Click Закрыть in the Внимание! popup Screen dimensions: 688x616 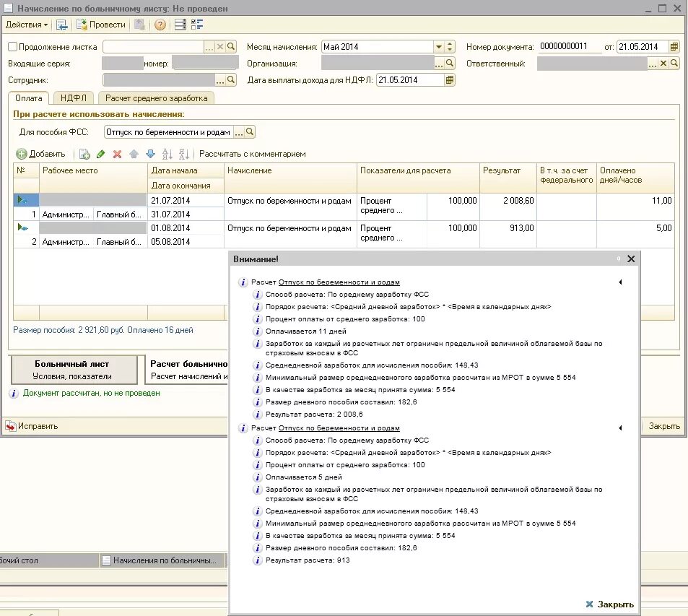pos(610,604)
